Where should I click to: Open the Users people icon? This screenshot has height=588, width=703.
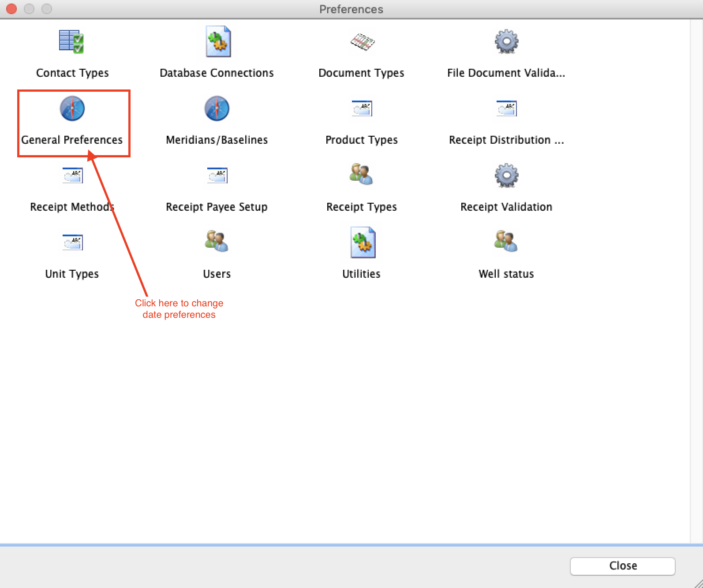(217, 241)
